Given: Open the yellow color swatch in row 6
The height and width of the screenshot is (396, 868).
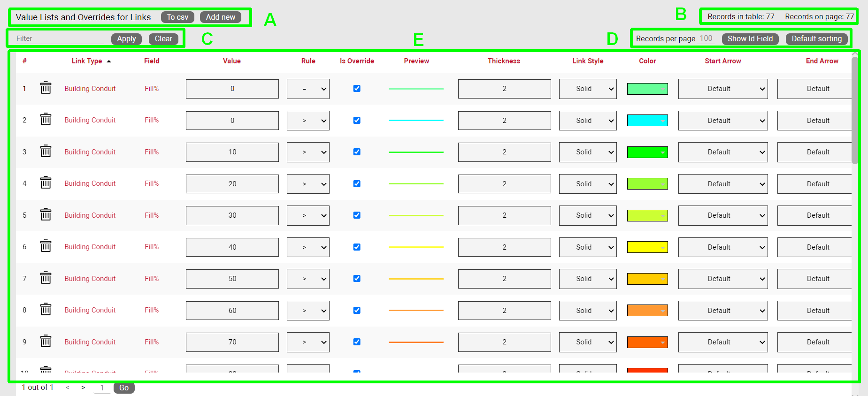Looking at the screenshot, I should (647, 247).
